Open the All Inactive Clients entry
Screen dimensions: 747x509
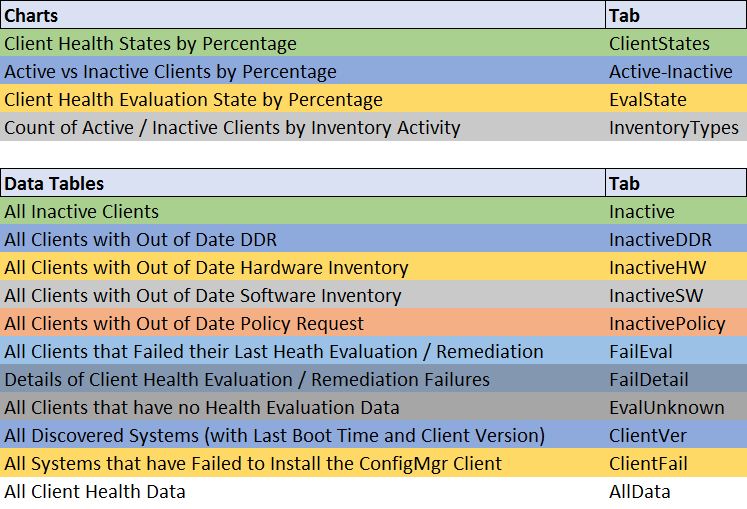(x=81, y=212)
